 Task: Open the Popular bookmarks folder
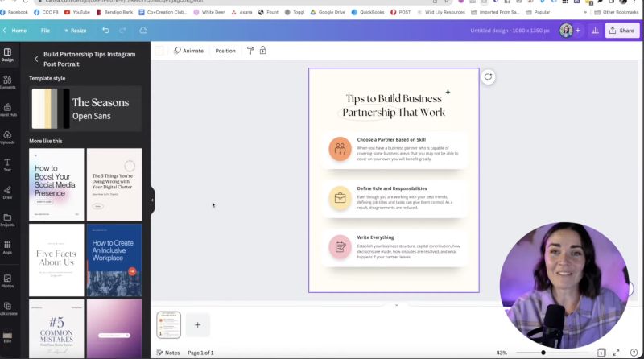[538, 12]
